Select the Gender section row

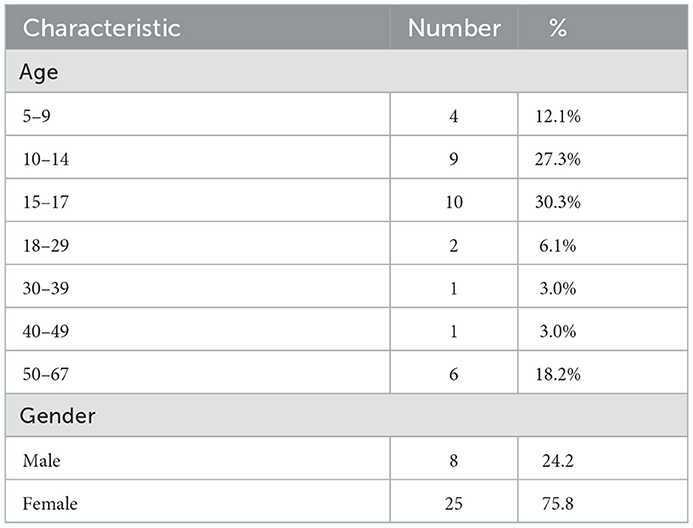pyautogui.click(x=346, y=415)
